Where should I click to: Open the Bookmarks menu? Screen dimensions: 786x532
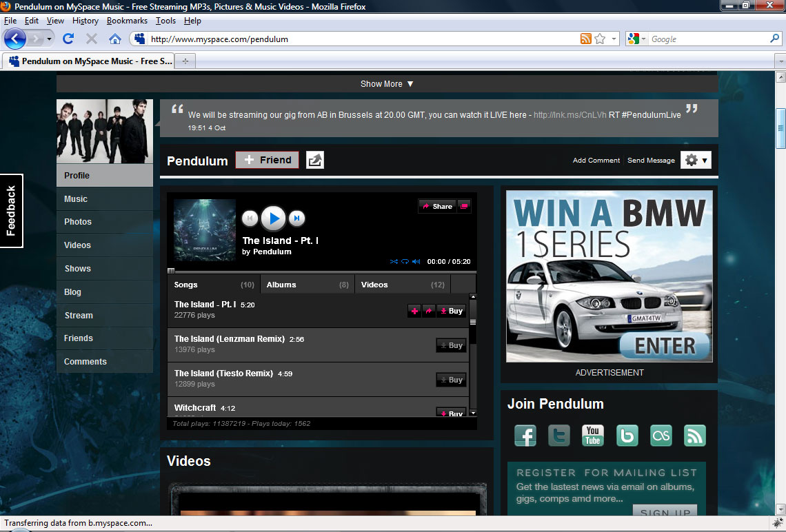[127, 21]
